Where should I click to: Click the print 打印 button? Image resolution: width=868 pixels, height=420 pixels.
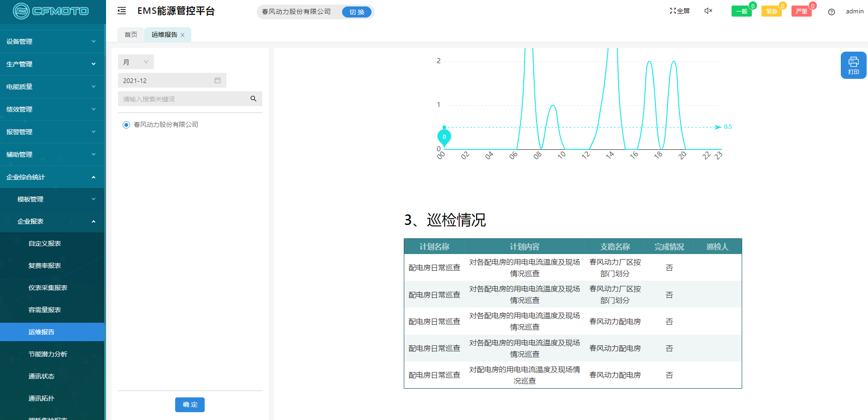click(x=853, y=65)
